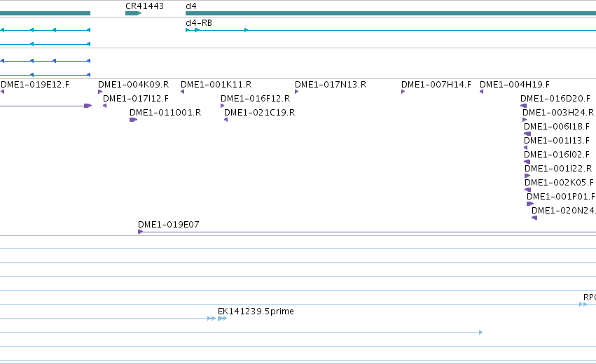Screen dimensions: 596x364
Task: Click the DME1-011O01.R arrow marker
Action: coord(133,120)
